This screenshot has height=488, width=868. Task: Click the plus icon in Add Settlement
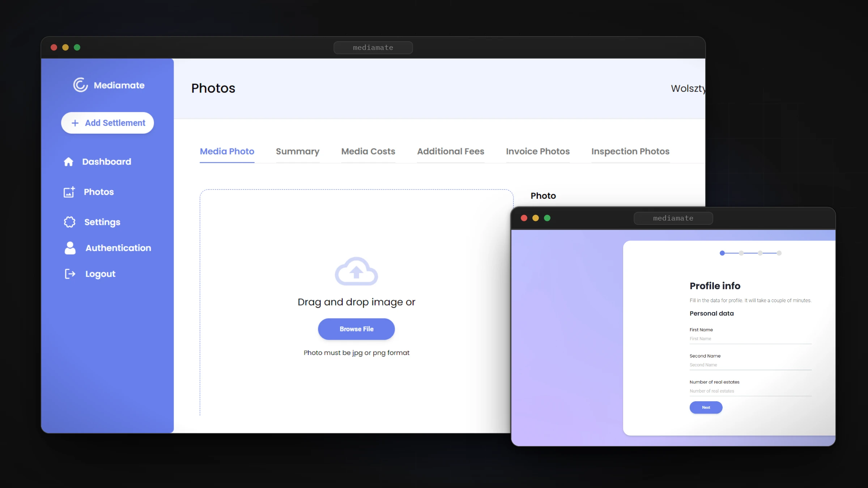(75, 123)
